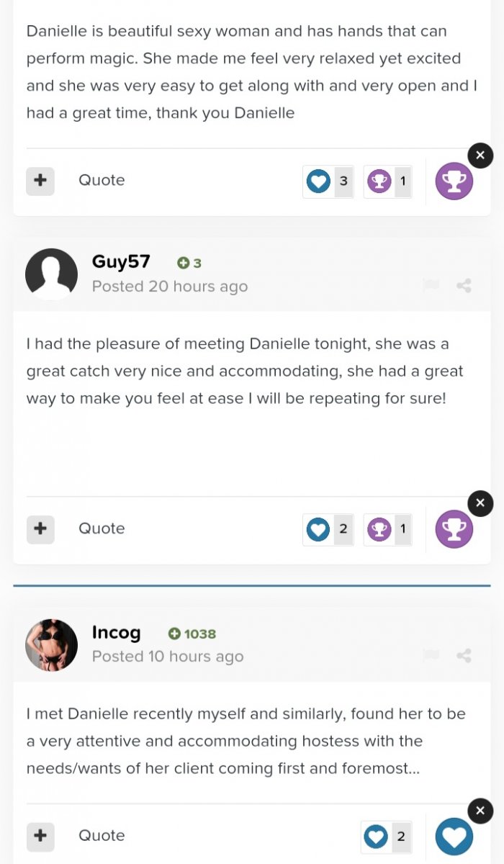Remove your reaction with the X on the top post

click(x=480, y=156)
